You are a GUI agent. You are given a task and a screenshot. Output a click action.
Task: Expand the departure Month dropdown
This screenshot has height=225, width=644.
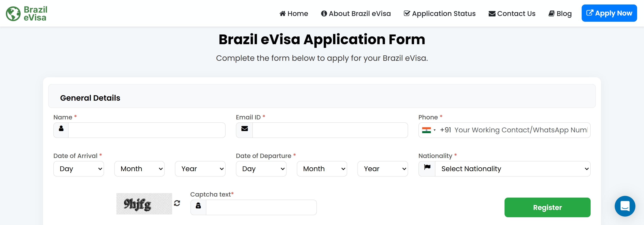[x=322, y=169]
